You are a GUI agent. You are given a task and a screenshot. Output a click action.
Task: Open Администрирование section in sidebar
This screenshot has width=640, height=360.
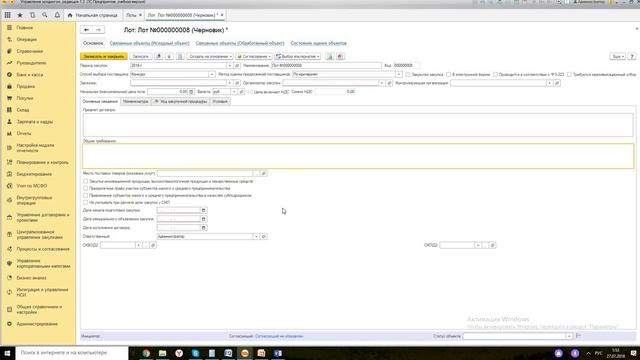tap(37, 324)
